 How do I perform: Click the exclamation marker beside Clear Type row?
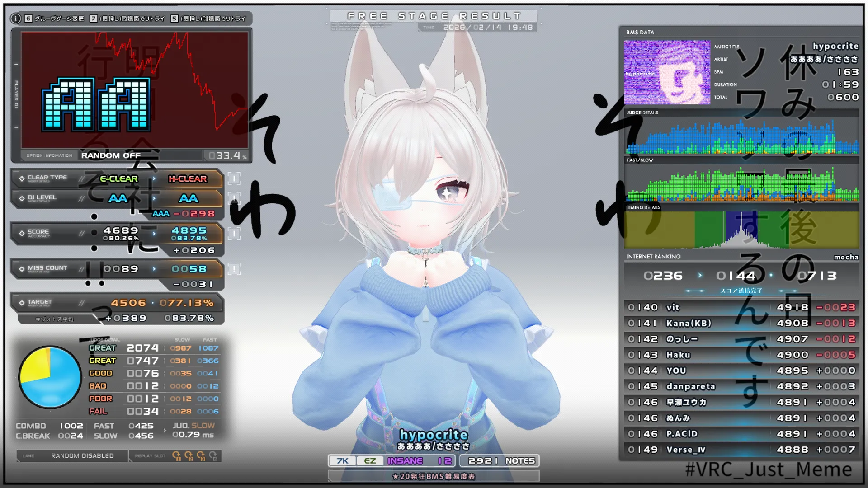coord(234,178)
